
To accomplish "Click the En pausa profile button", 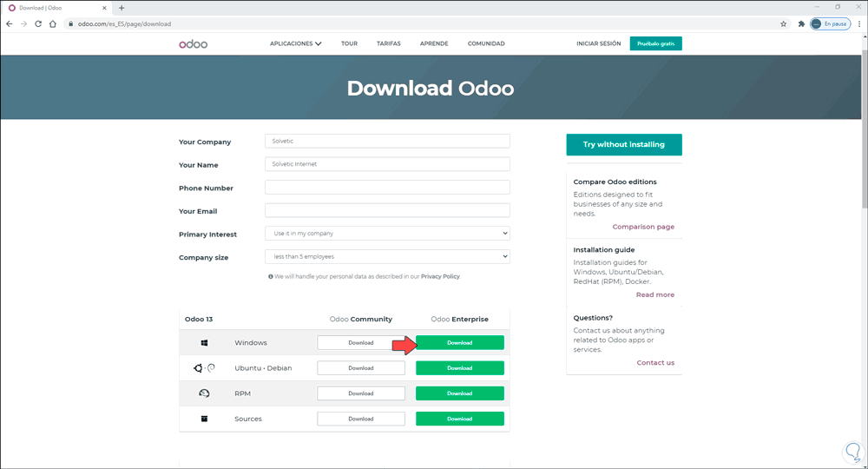I will click(x=830, y=23).
